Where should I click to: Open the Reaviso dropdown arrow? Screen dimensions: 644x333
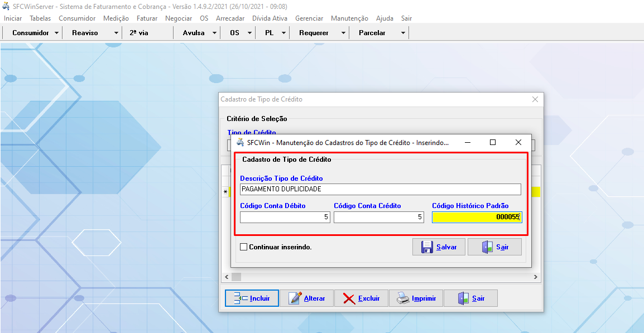[x=116, y=33]
